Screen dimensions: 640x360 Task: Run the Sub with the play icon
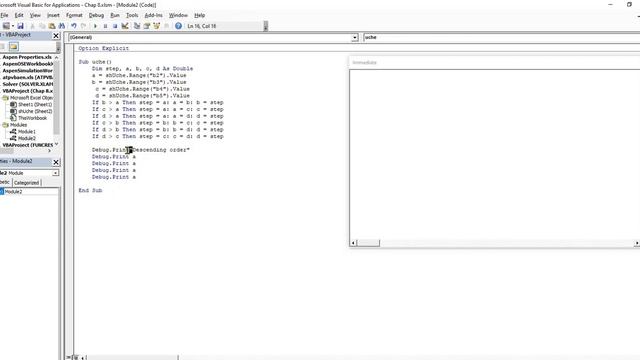(x=95, y=26)
